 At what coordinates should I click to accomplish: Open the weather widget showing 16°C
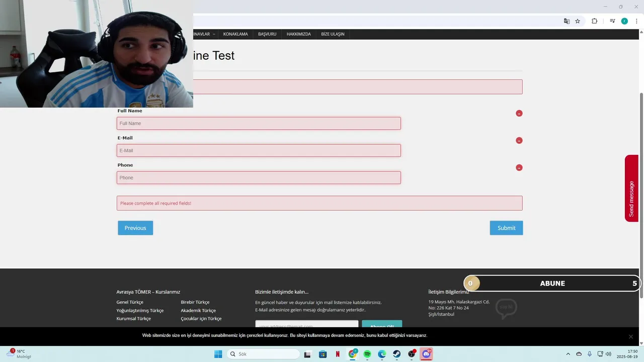[x=18, y=354]
